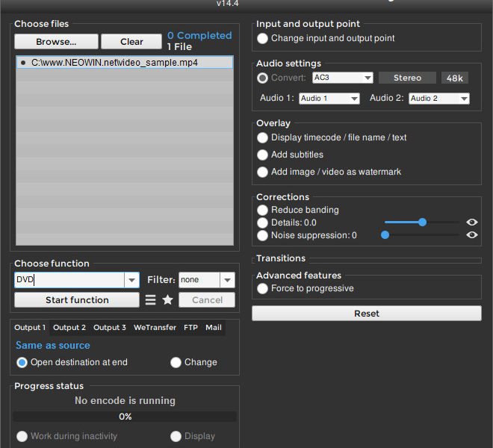Enable Force to progressive

tap(263, 288)
